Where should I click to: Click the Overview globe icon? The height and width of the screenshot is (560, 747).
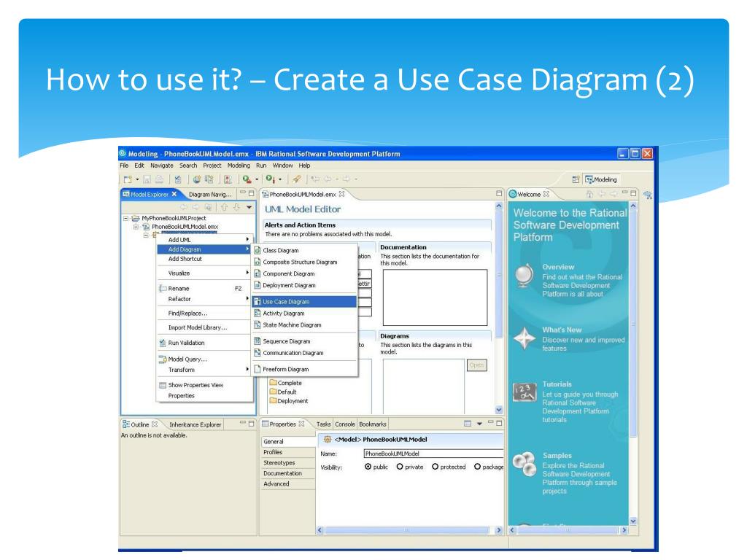(525, 275)
